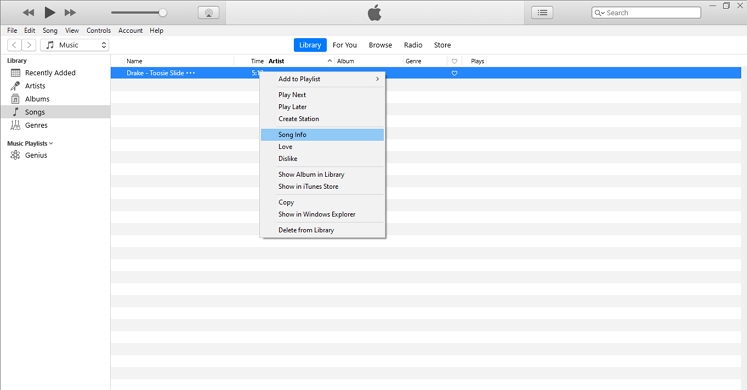Choose Create Station from context menu
747x390 pixels.
(x=323, y=119)
